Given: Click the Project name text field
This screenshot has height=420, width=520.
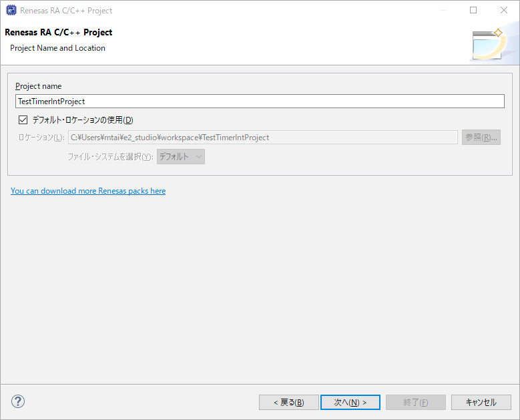Looking at the screenshot, I should [x=260, y=101].
